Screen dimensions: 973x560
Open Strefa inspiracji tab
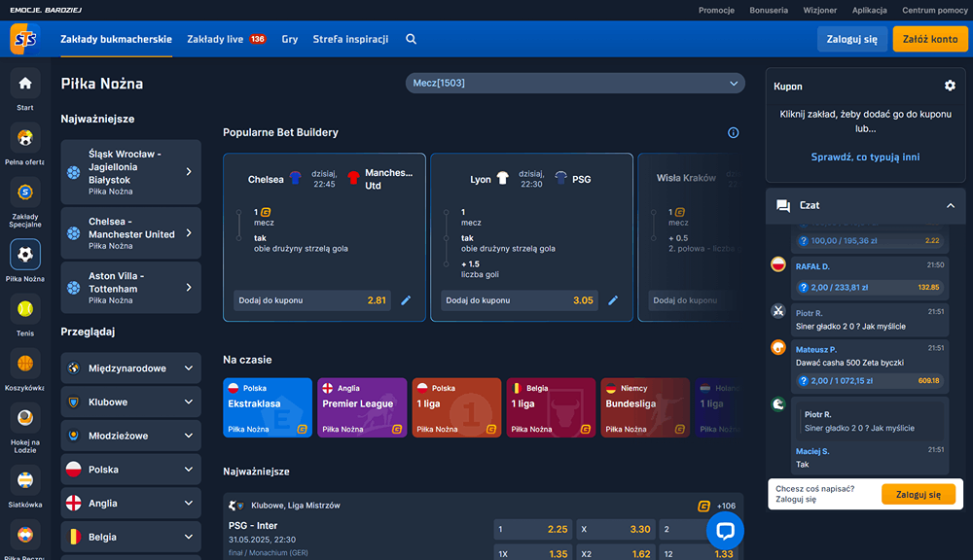point(350,39)
